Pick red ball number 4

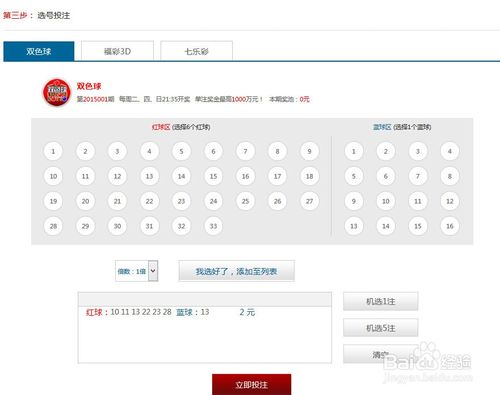click(x=149, y=151)
